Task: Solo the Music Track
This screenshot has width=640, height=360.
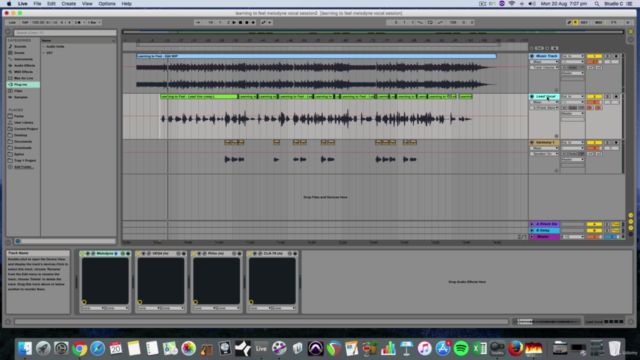Action: (x=607, y=56)
